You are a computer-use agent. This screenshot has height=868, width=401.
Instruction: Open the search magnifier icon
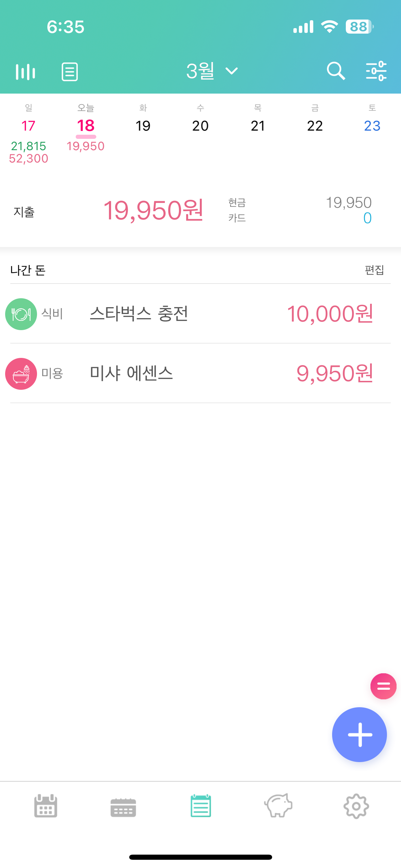pos(336,71)
